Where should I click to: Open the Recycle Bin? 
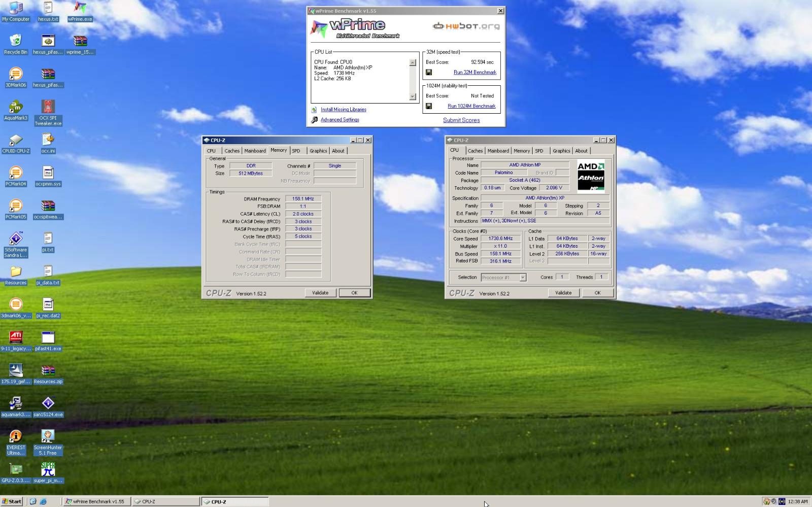coord(16,44)
